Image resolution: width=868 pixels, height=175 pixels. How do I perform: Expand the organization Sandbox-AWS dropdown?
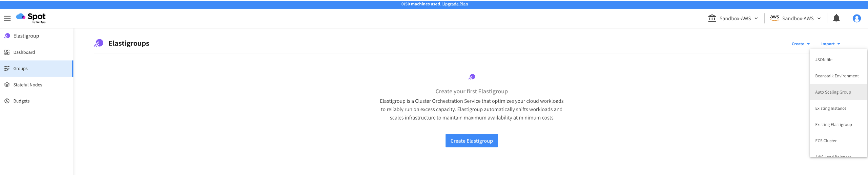pos(733,18)
